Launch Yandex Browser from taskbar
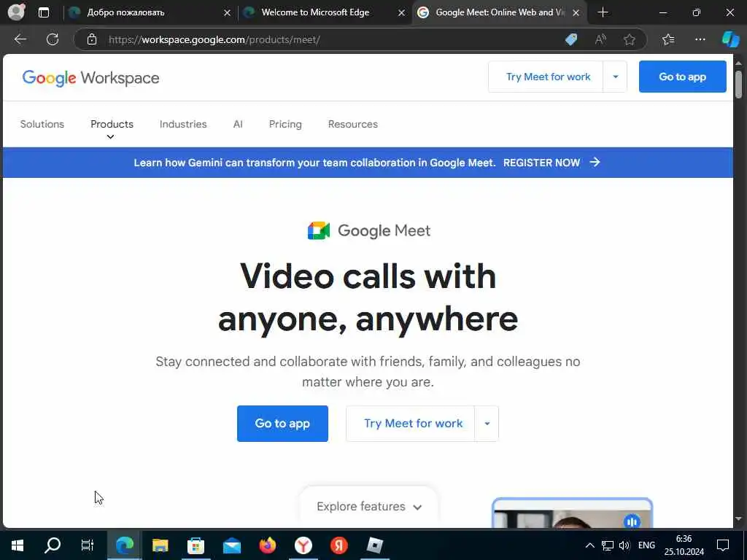 [x=303, y=545]
